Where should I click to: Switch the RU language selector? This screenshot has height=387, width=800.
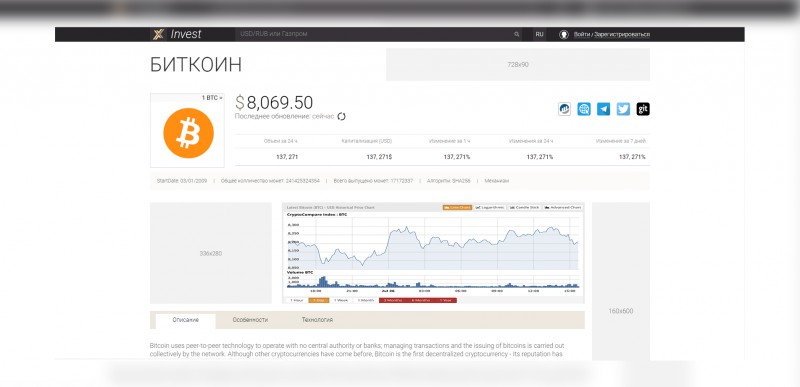tap(539, 34)
